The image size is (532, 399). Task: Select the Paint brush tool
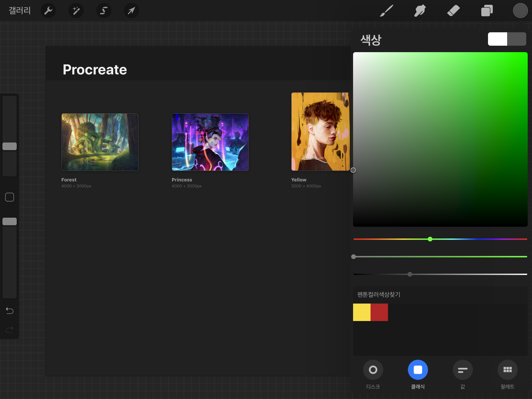coord(387,11)
